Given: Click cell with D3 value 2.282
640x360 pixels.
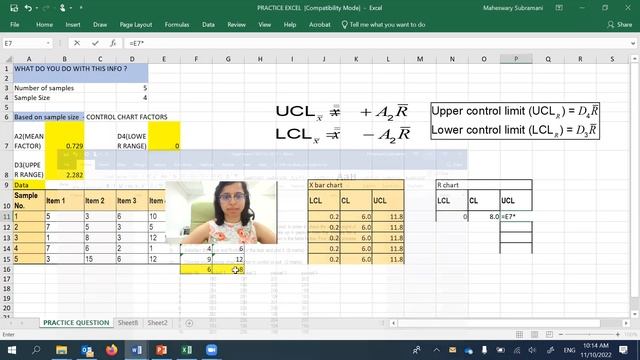Looking at the screenshot, I should [64, 165].
